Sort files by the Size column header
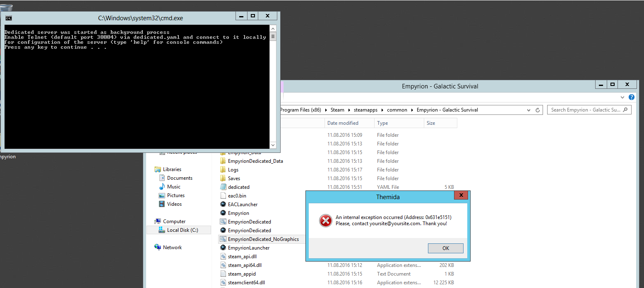 (441, 123)
